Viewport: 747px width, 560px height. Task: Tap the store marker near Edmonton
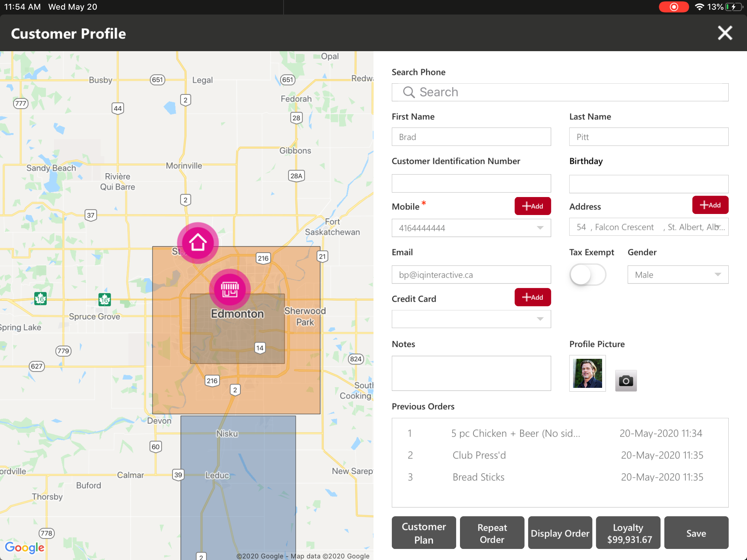[x=230, y=289]
